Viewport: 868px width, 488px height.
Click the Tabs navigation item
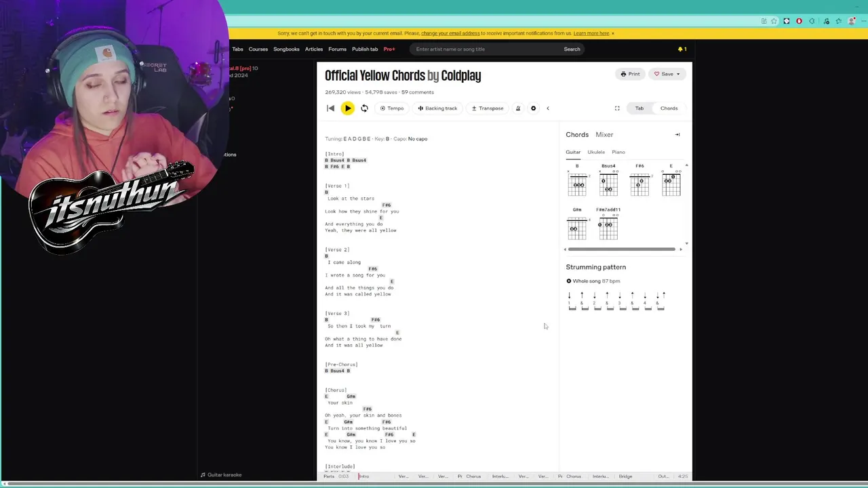237,49
